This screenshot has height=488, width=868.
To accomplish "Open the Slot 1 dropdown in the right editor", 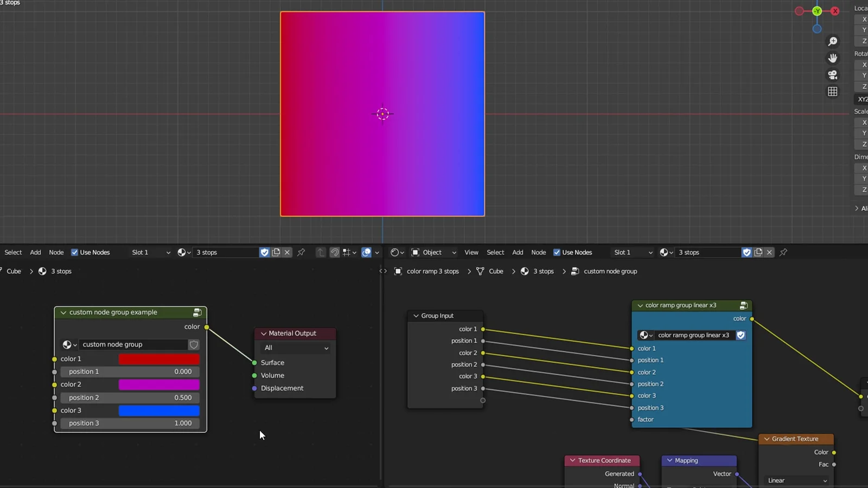I will coord(632,252).
